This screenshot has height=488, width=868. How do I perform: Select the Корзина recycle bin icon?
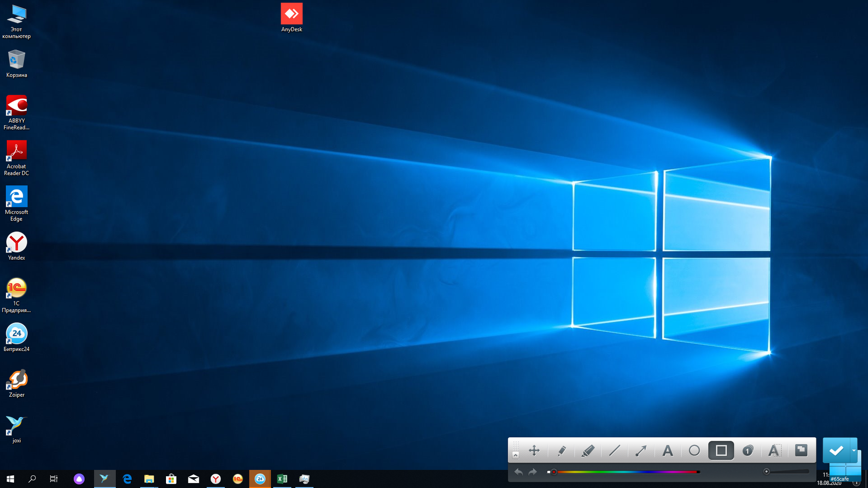click(x=17, y=63)
